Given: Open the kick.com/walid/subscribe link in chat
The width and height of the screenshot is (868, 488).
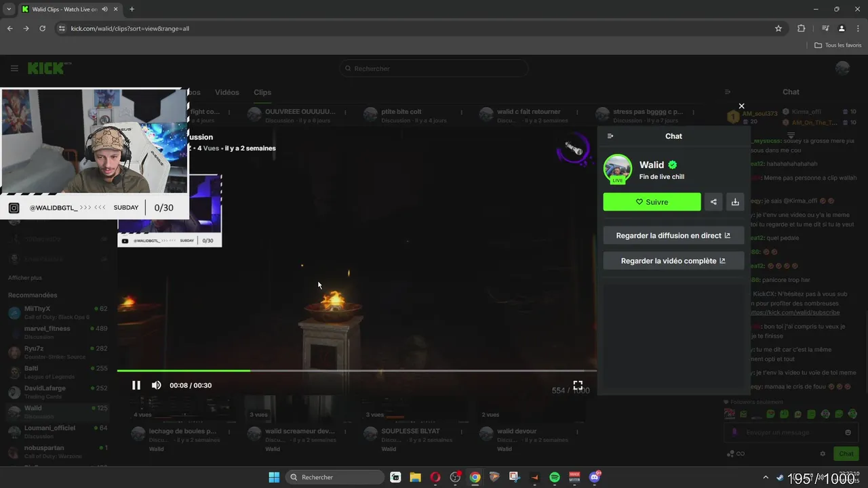Looking at the screenshot, I should [795, 312].
